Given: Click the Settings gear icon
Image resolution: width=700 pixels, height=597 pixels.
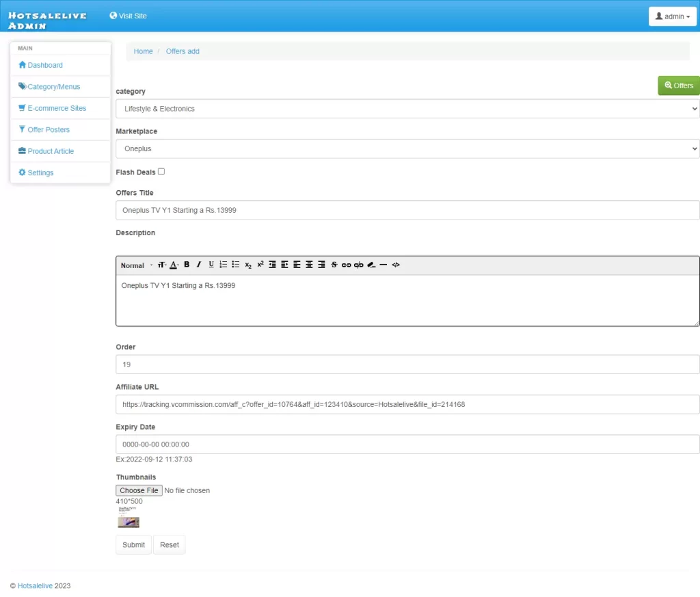Looking at the screenshot, I should (23, 172).
